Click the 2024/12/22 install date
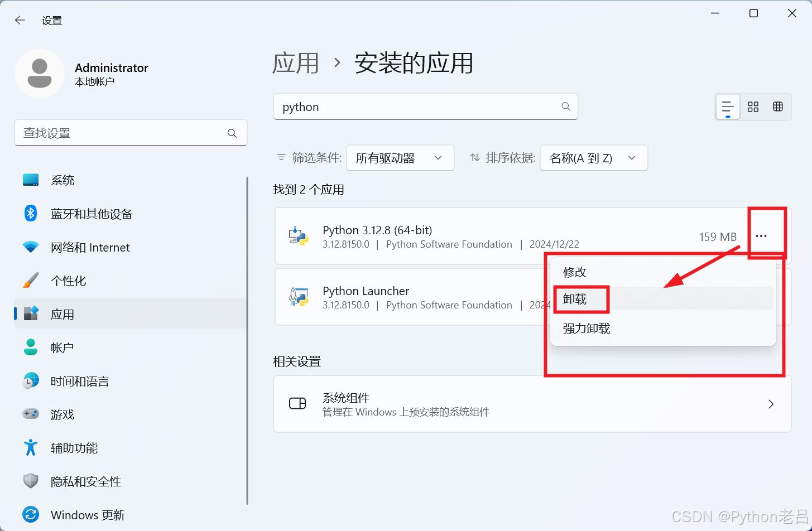 pyautogui.click(x=554, y=244)
